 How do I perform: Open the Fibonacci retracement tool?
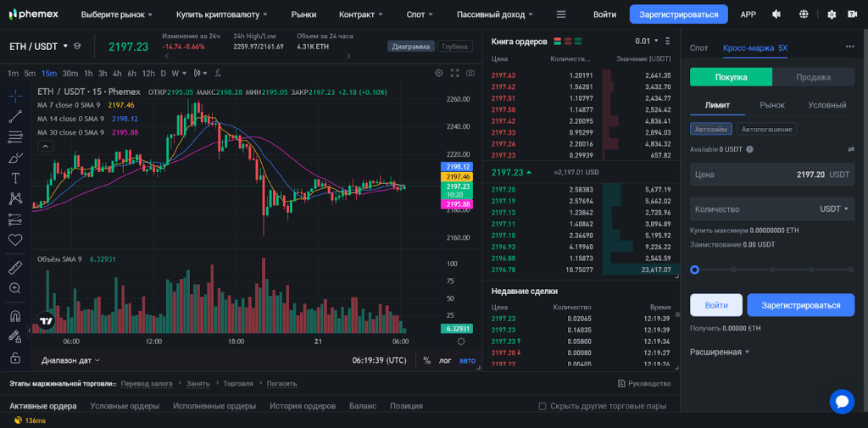click(x=15, y=136)
